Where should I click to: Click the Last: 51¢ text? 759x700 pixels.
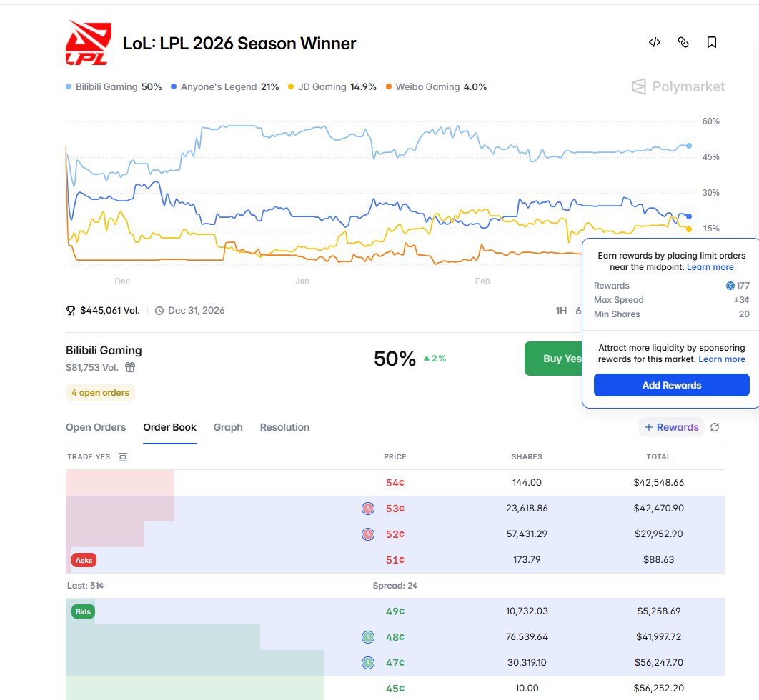pos(85,585)
